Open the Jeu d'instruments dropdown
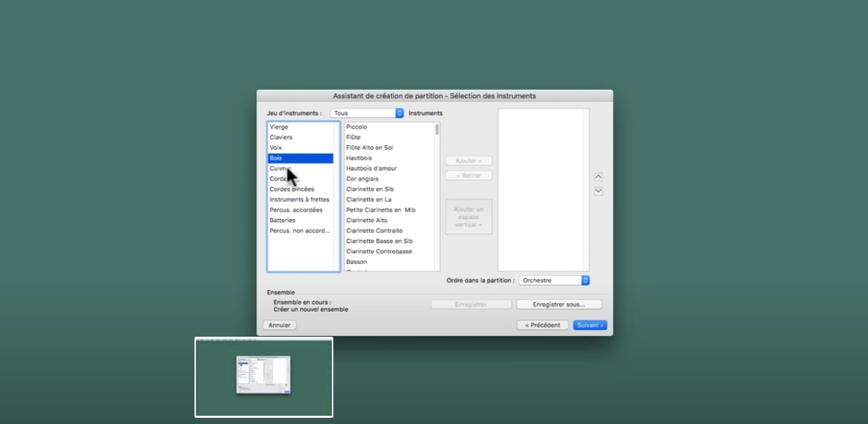Viewport: 868px width, 424px height. click(x=366, y=113)
